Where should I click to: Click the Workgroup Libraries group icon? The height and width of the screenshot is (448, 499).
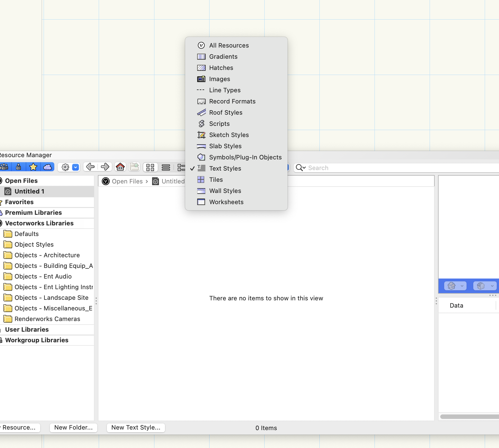tap(1, 340)
